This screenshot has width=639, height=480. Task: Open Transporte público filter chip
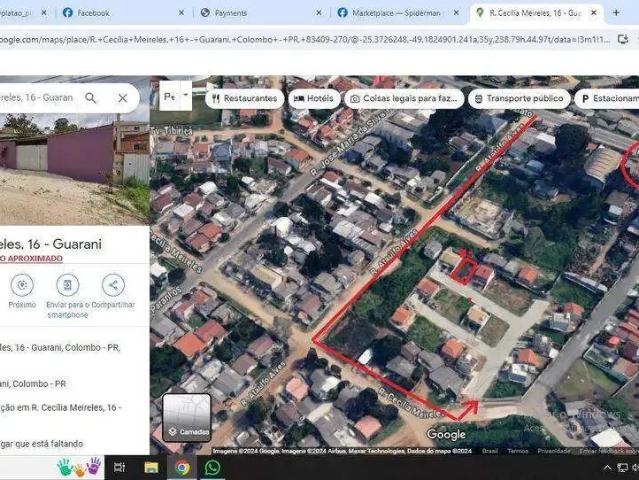(519, 99)
